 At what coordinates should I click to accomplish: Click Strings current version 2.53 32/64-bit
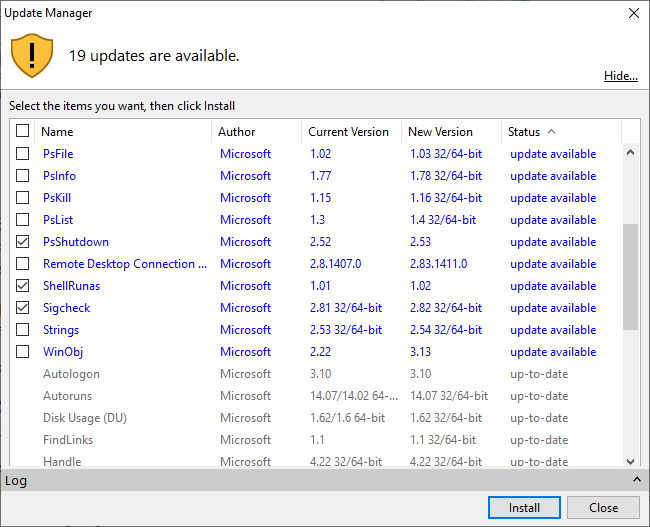[x=346, y=330]
